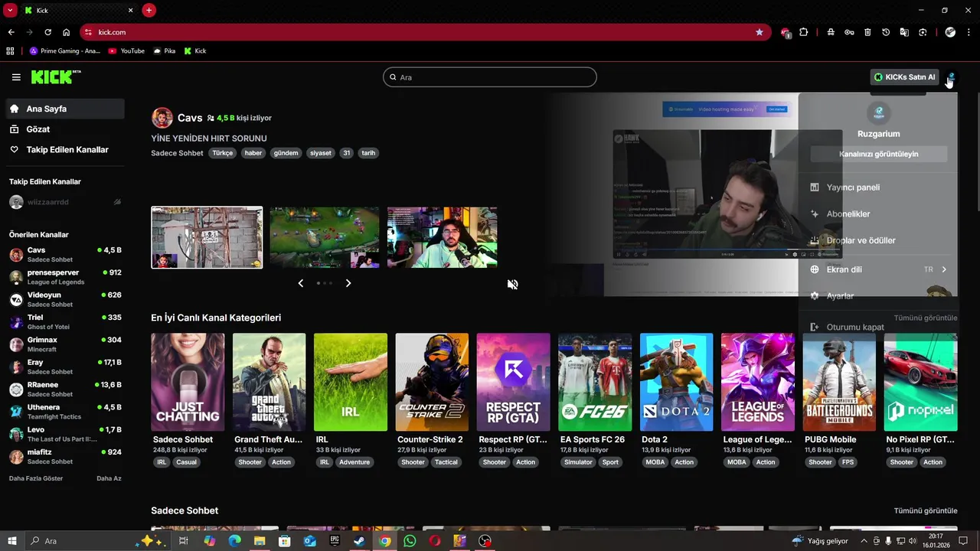Show hidden system tray icons

[864, 541]
